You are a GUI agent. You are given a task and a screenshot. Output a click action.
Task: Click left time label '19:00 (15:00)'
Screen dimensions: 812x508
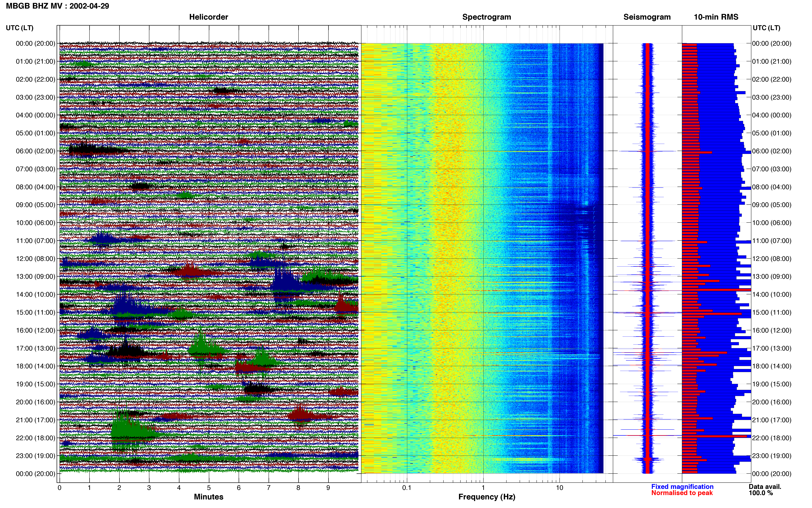[36, 384]
